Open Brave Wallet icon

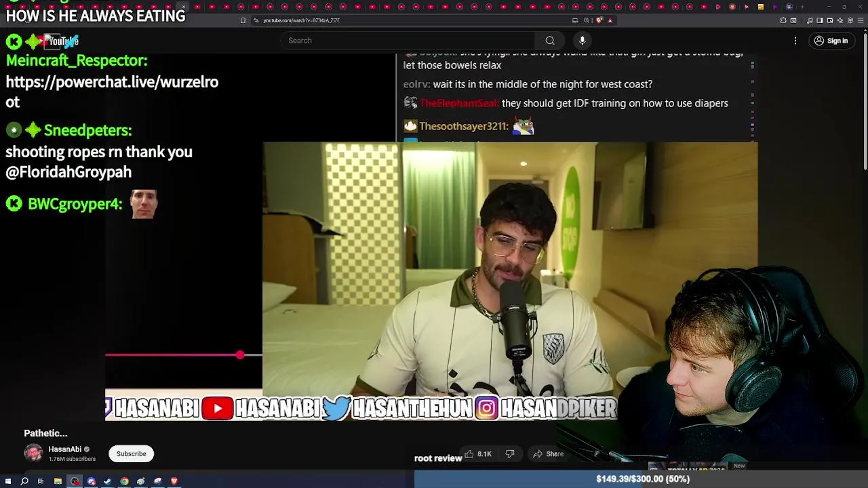click(x=830, y=20)
